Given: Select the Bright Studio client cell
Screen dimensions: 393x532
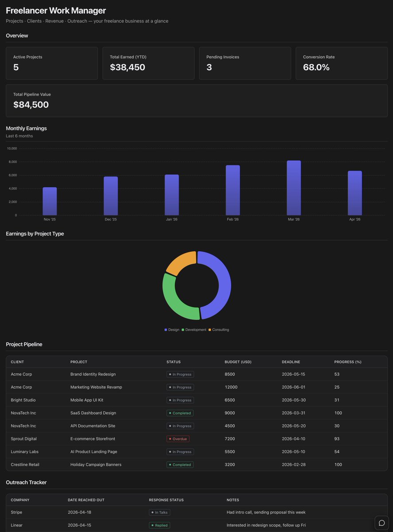Looking at the screenshot, I should coord(23,400).
